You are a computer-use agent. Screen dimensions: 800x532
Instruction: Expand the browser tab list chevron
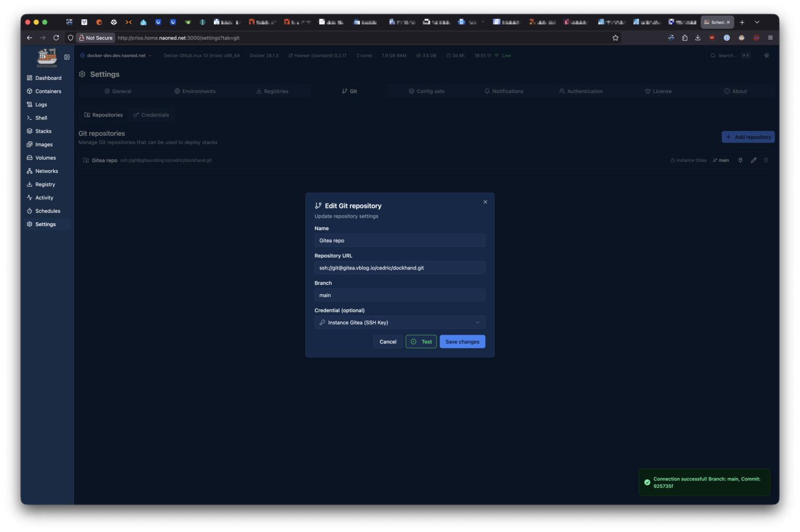pos(757,22)
